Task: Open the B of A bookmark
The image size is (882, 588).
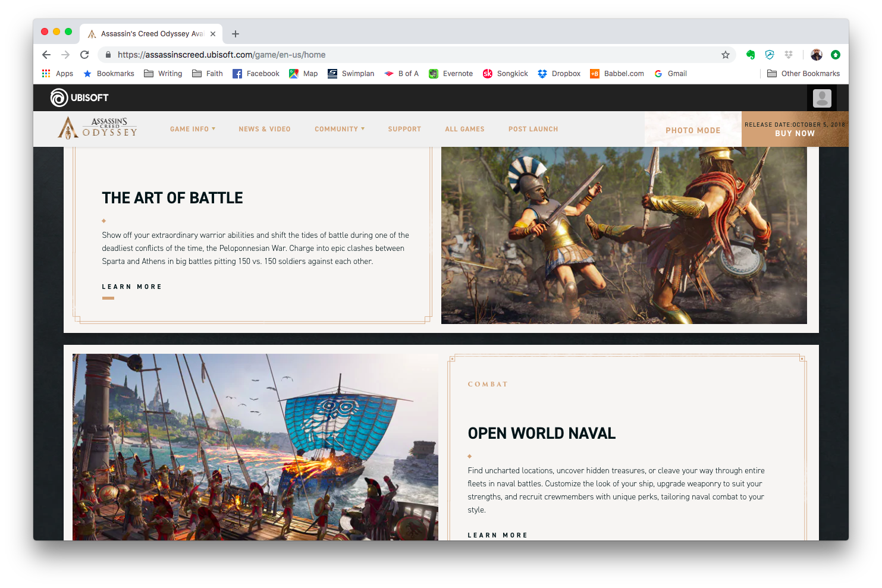Action: point(401,74)
